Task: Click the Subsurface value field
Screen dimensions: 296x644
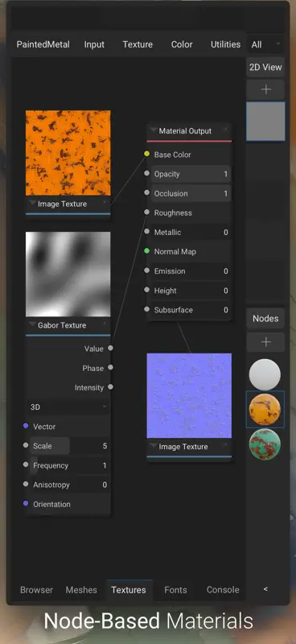Action: [191, 310]
